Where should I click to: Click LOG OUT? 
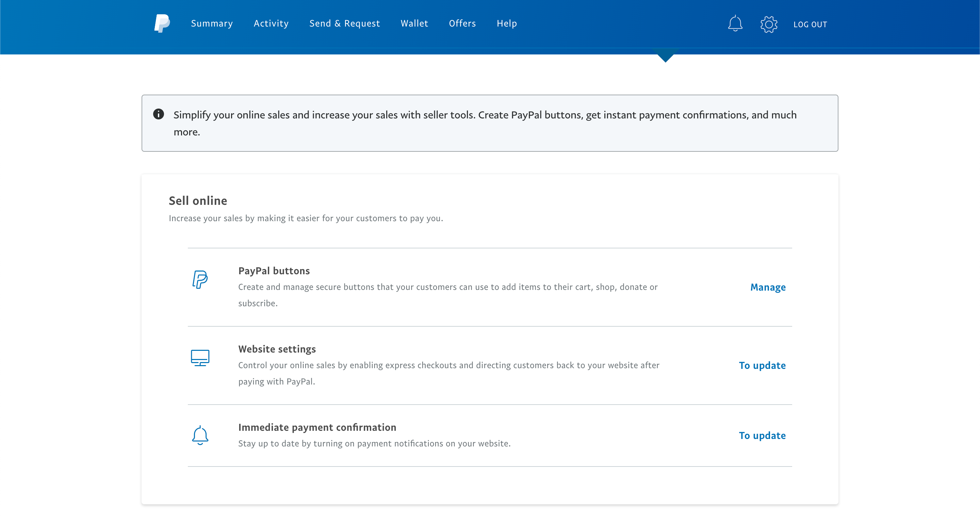tap(810, 24)
